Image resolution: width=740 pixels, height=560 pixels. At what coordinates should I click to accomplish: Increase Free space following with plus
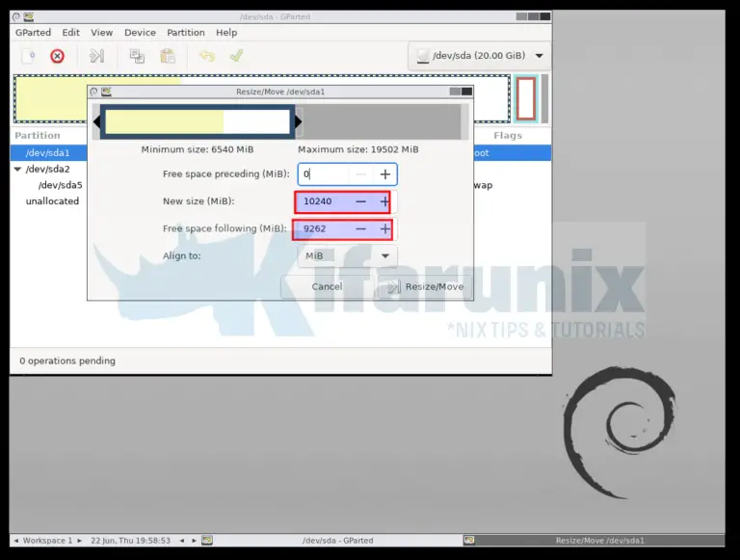point(385,229)
